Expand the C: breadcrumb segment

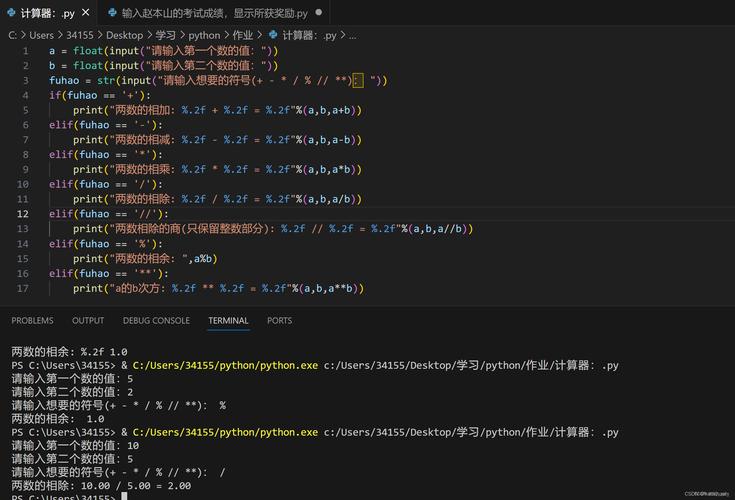(x=13, y=35)
